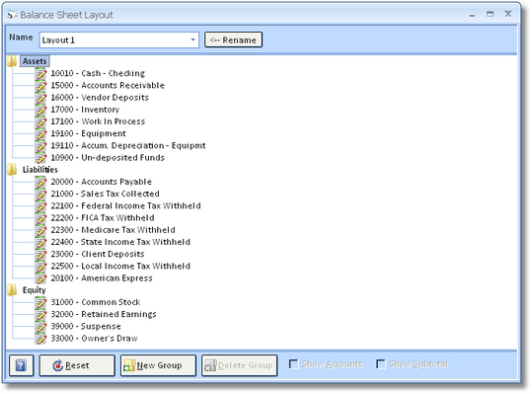Click the icon beside 32000 - Retained Earnings
This screenshot has height=394, width=532.
pos(40,314)
